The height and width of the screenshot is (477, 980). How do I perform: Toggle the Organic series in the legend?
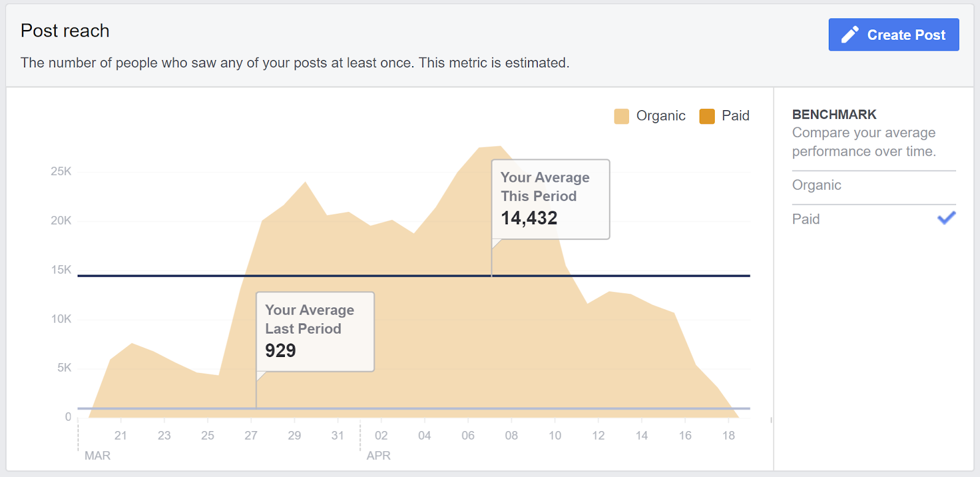coord(650,116)
